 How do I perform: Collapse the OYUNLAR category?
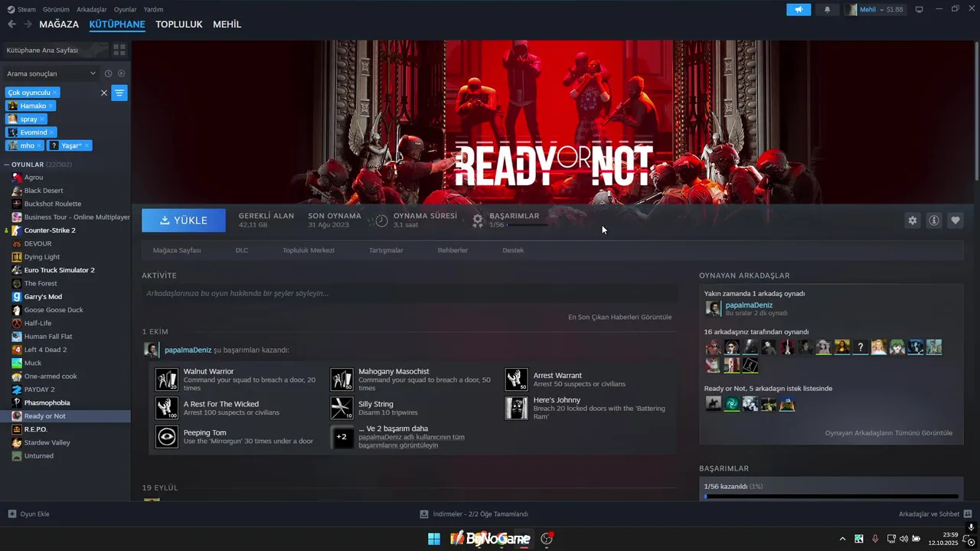[7, 165]
